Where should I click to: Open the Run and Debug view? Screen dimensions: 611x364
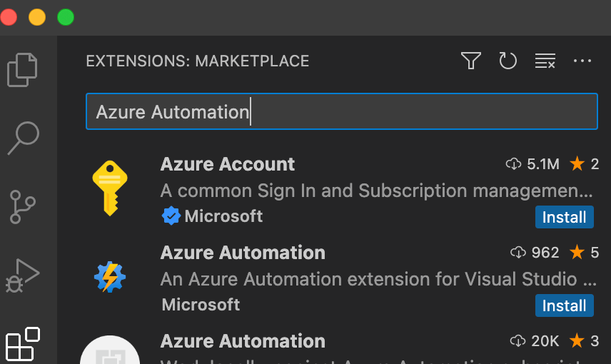(x=23, y=275)
